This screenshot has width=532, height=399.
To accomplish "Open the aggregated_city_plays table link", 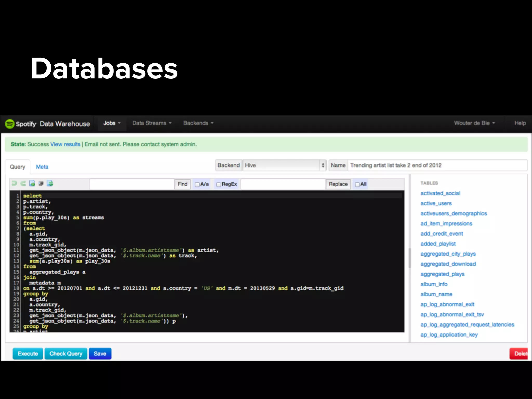I will (448, 254).
